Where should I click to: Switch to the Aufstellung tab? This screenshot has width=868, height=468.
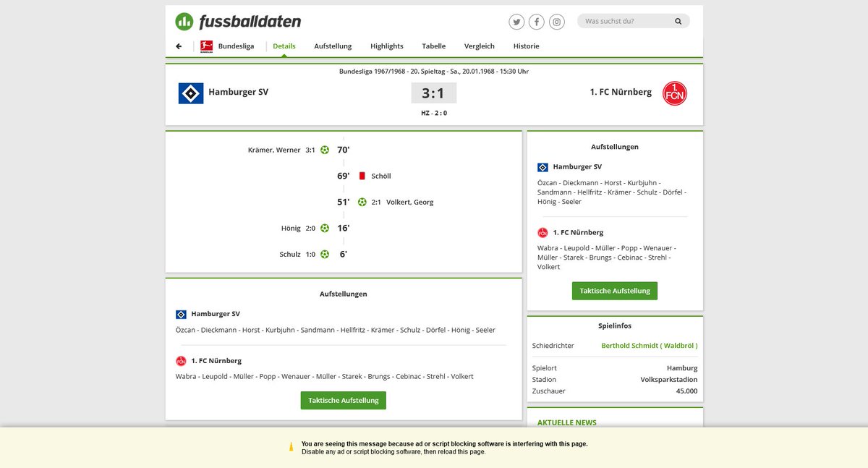333,46
